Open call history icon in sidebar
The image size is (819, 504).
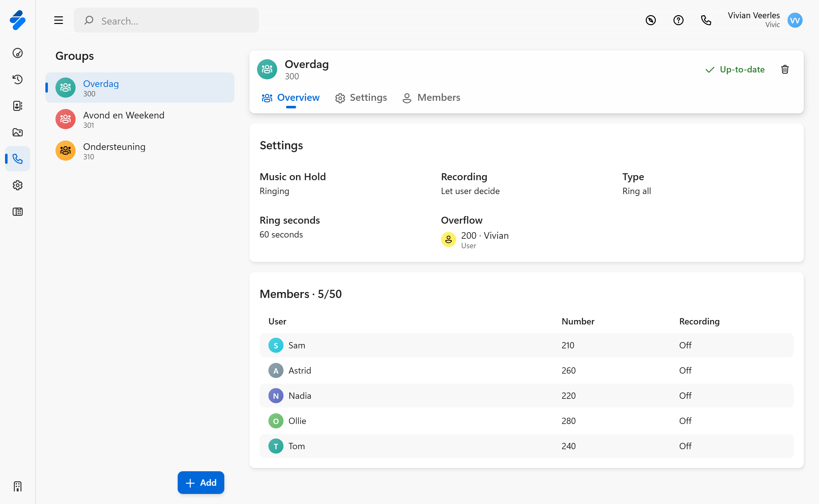pyautogui.click(x=18, y=79)
